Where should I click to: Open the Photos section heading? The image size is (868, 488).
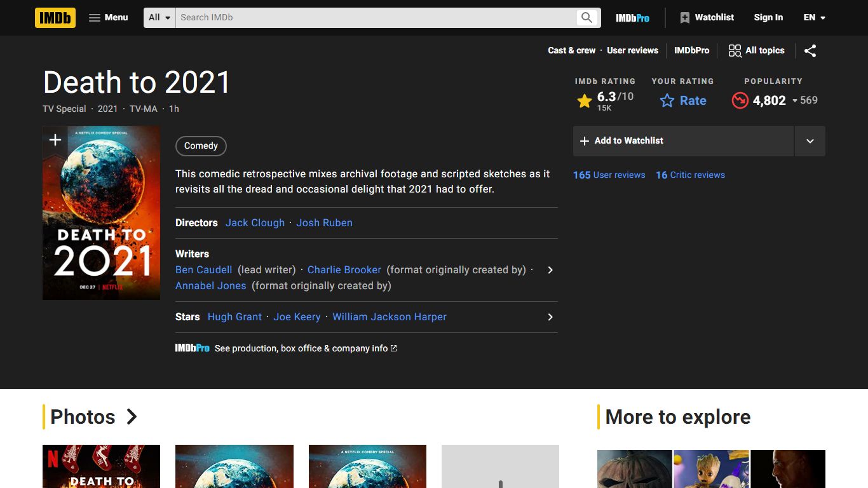pos(83,417)
